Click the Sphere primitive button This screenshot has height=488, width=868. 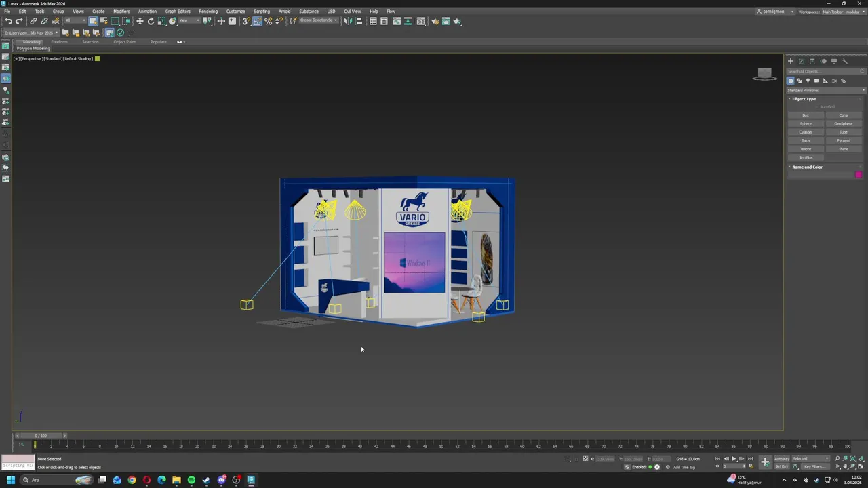(806, 124)
